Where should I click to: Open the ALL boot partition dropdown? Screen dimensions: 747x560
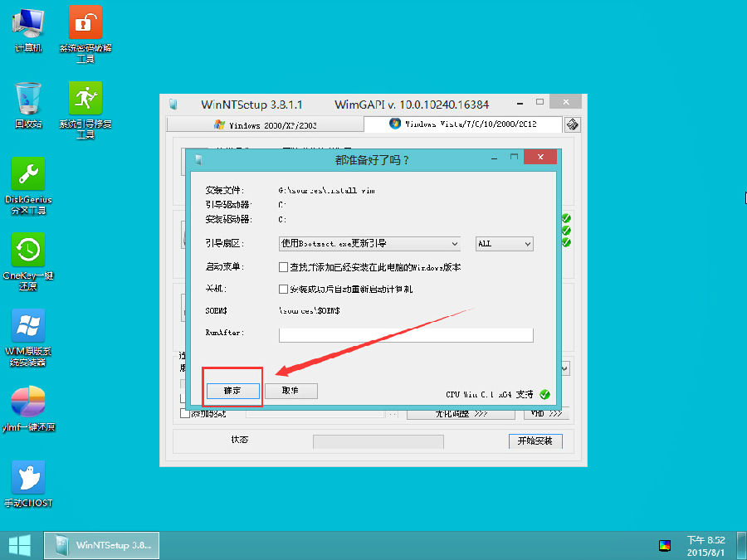click(504, 244)
